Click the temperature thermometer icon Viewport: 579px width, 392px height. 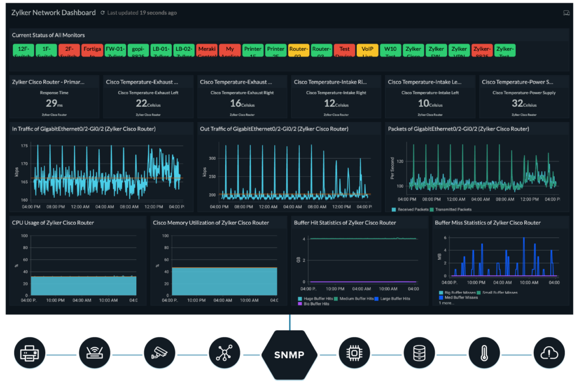485,354
